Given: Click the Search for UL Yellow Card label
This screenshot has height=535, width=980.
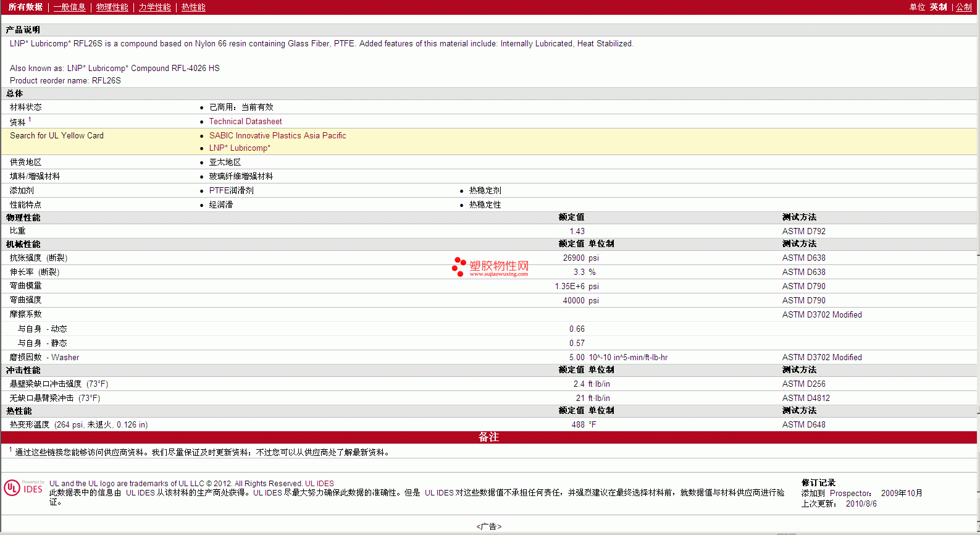Looking at the screenshot, I should click(57, 136).
